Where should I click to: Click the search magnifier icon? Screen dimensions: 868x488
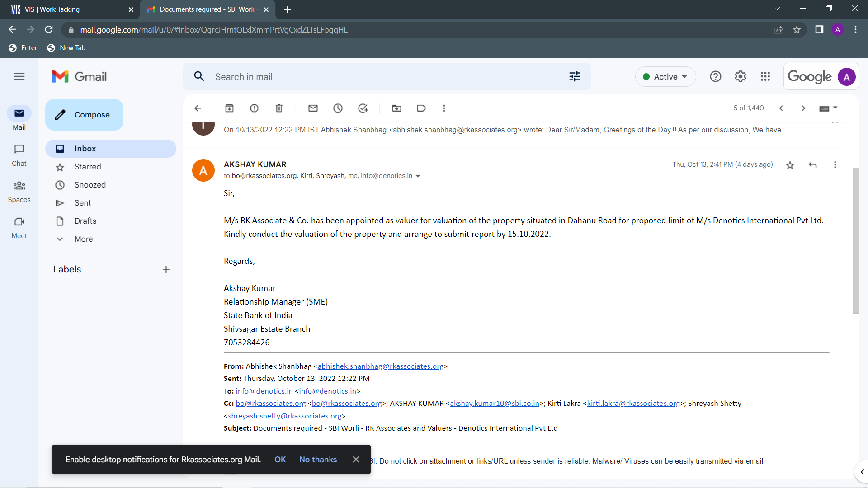(199, 76)
